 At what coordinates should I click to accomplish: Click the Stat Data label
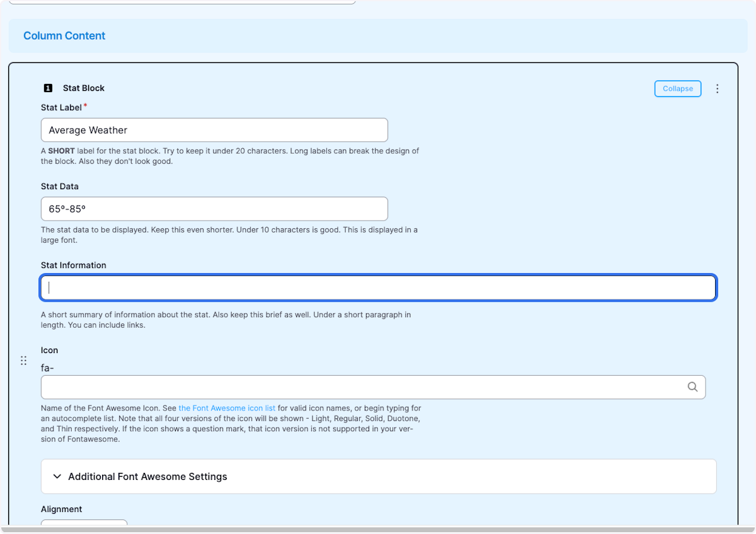pos(60,187)
